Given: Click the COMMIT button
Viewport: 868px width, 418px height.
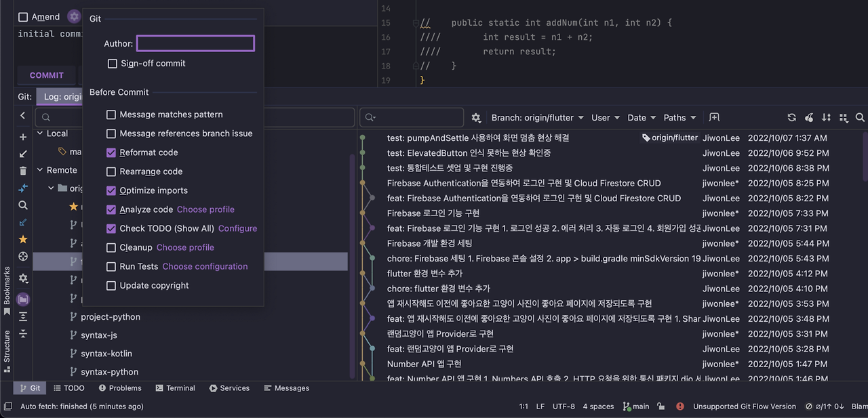Looking at the screenshot, I should click(x=47, y=75).
